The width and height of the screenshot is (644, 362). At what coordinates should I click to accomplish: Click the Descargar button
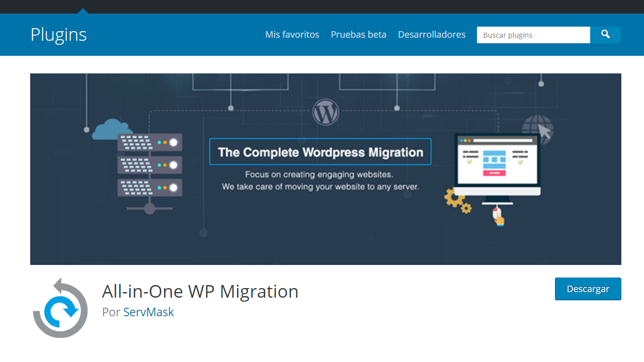(x=588, y=289)
